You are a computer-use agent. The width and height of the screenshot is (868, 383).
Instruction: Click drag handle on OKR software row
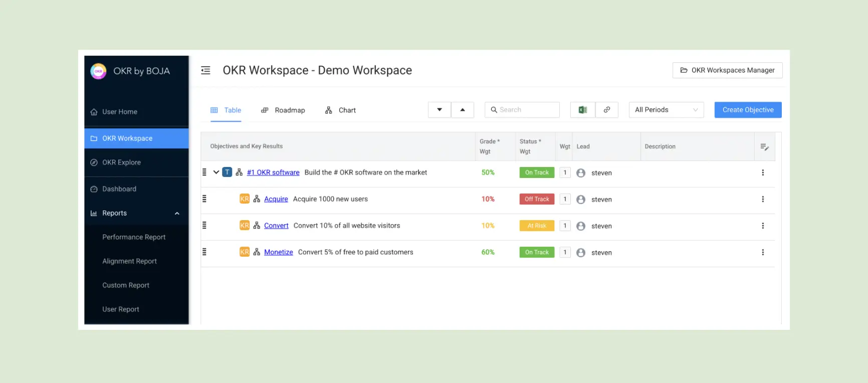point(204,172)
